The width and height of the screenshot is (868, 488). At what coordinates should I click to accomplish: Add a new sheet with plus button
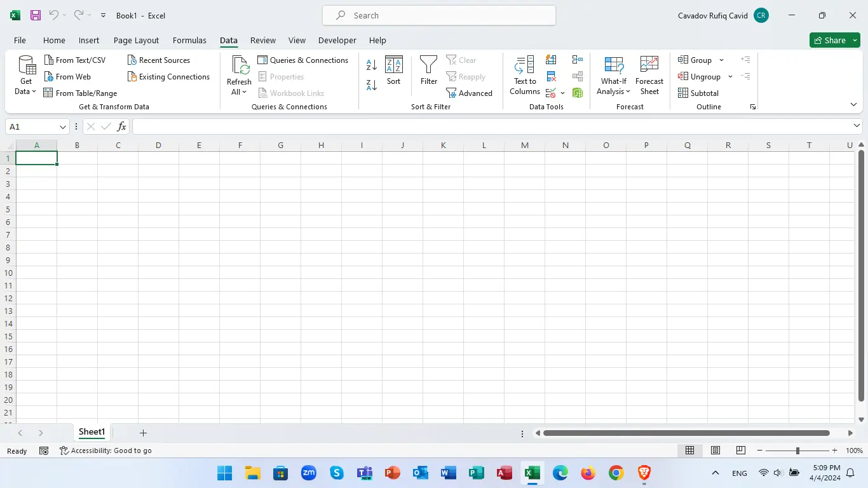(x=143, y=433)
